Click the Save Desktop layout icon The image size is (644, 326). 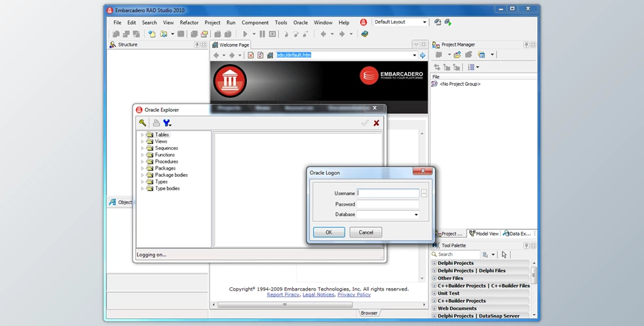click(438, 22)
